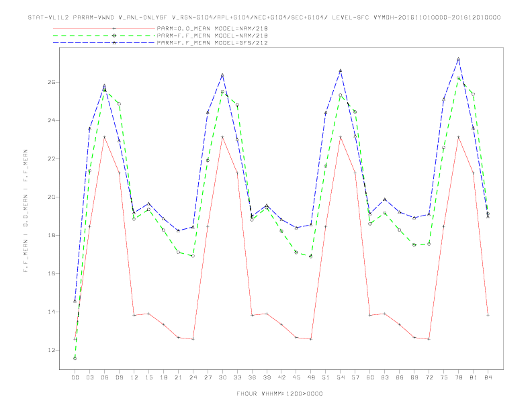Click the x-axis tick label 27
Screen dimensions: 532x411
coord(208,377)
